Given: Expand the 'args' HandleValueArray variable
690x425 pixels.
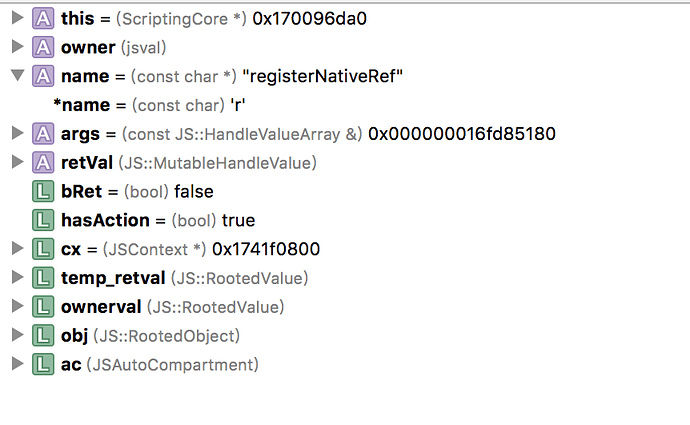Looking at the screenshot, I should pyautogui.click(x=16, y=133).
